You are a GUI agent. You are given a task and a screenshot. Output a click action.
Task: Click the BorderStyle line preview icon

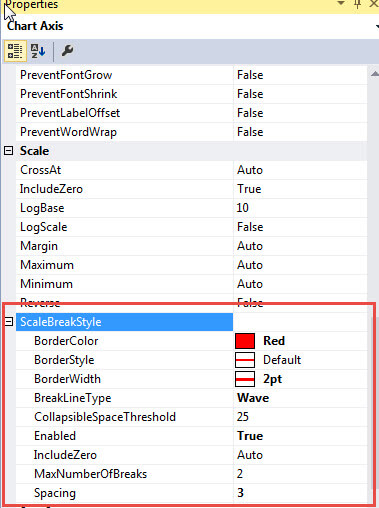tap(245, 360)
